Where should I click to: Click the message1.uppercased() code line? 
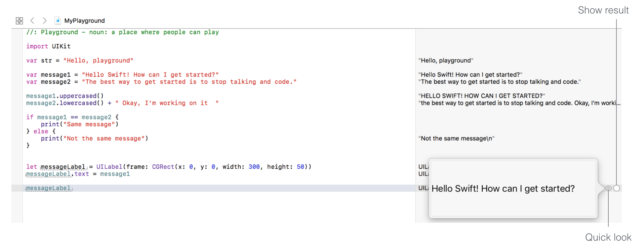point(65,96)
